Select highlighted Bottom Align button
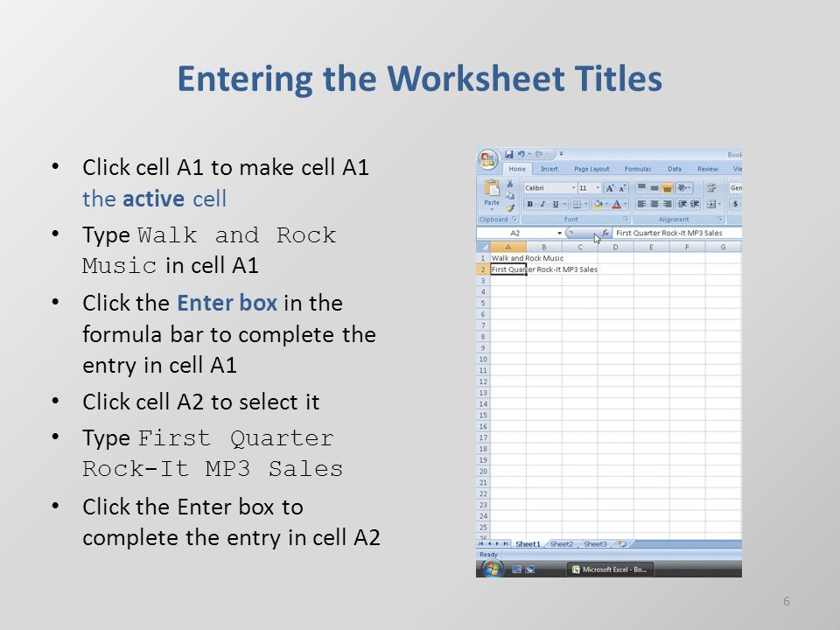This screenshot has width=840, height=630. point(668,187)
